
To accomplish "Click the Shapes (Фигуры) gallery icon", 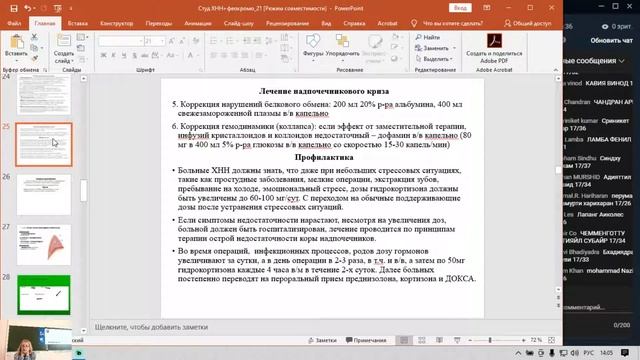I will (313, 41).
